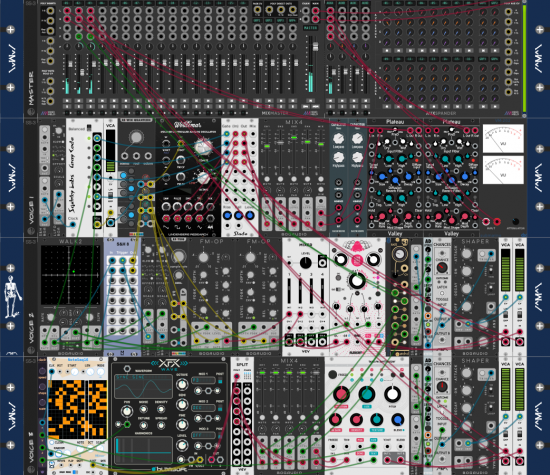550x475 pixels.
Task: Click the Voice 3 SHAPER attack knob
Action: coord(466,373)
